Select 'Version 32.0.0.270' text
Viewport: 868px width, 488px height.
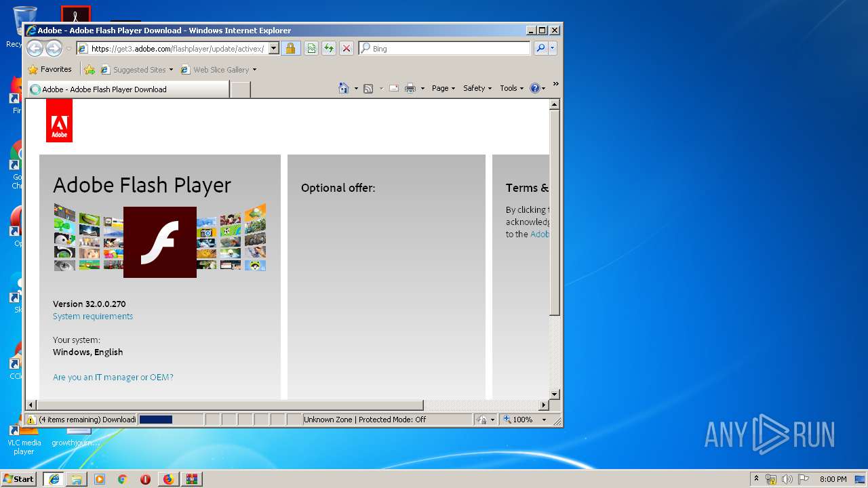click(89, 304)
